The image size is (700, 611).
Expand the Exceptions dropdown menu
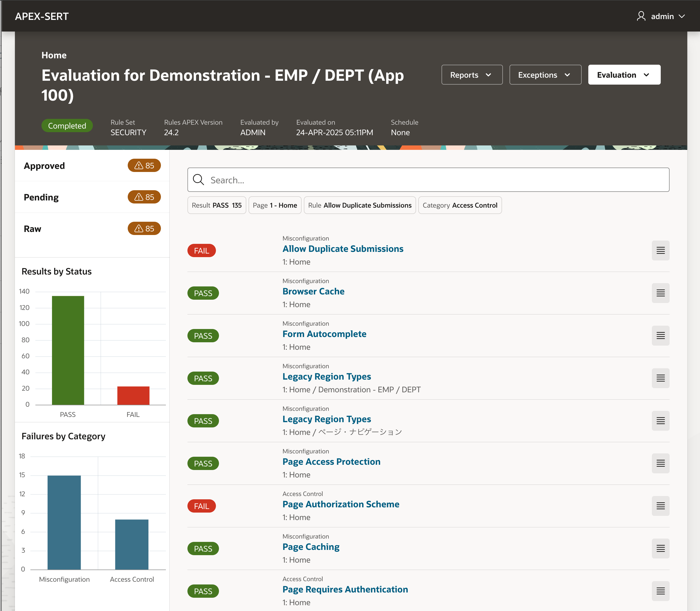(x=545, y=75)
